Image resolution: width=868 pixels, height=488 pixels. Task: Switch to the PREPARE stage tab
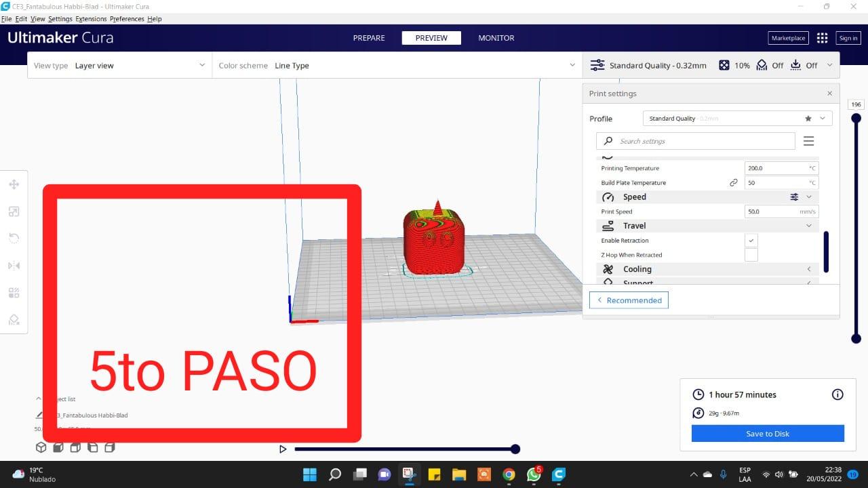pyautogui.click(x=369, y=38)
